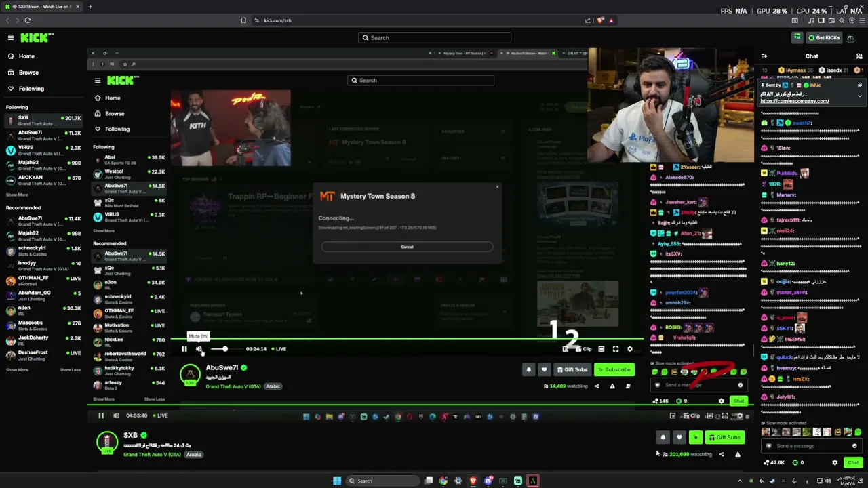Create a clip of the SXB stream
The height and width of the screenshot is (488, 868).
(x=692, y=416)
